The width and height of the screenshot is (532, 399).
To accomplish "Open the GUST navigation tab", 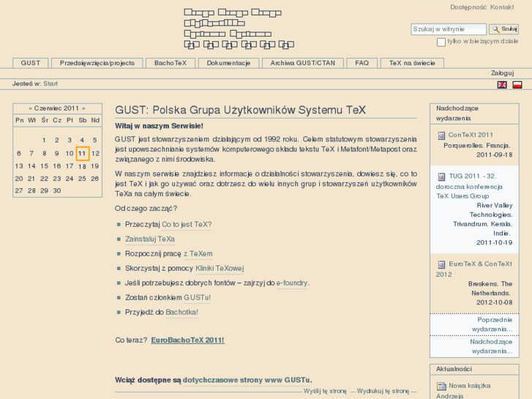I will click(x=31, y=63).
